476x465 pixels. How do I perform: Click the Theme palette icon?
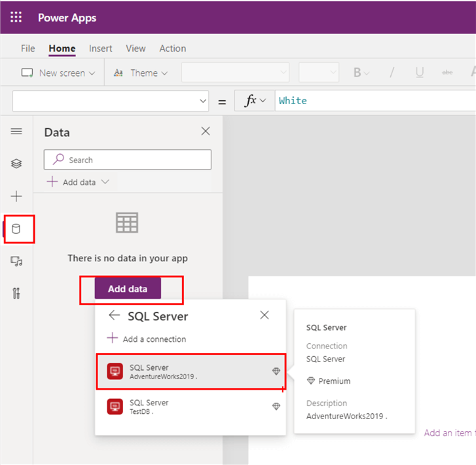point(118,73)
